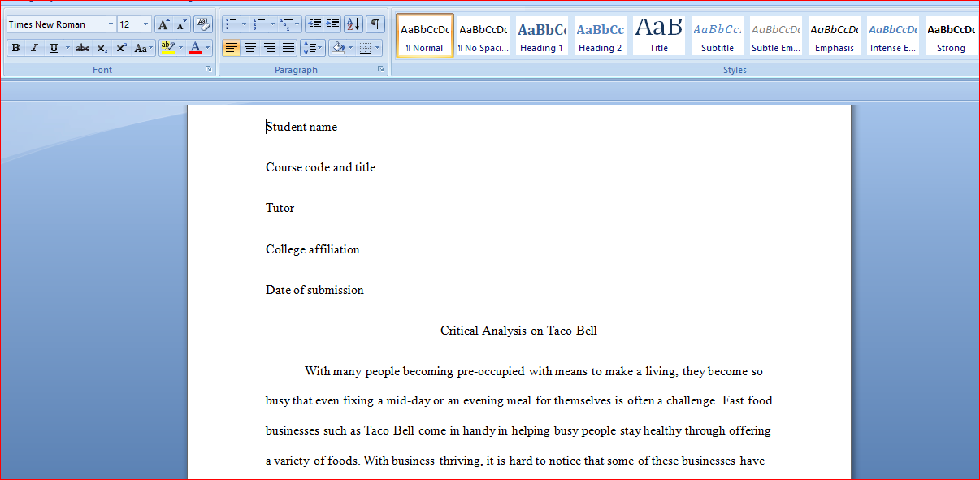Toggle underline formatting
The height and width of the screenshot is (480, 980).
[54, 49]
